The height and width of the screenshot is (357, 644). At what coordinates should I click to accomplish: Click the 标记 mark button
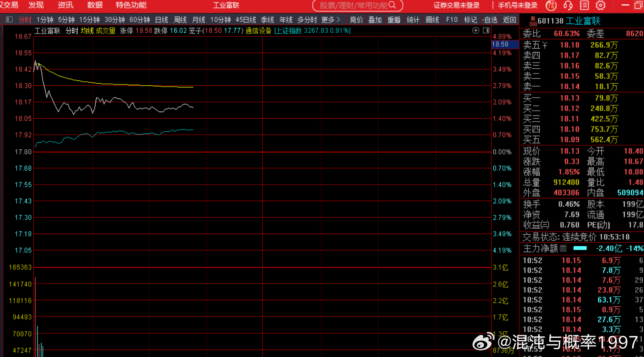[471, 20]
